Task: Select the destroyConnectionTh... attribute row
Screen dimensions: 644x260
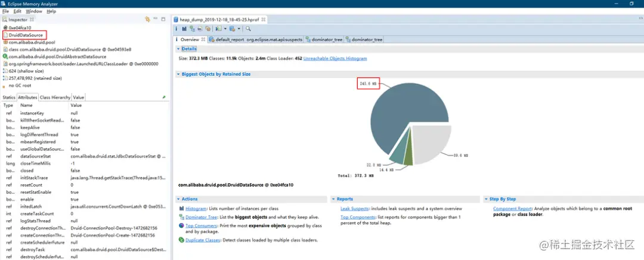Action: (85, 228)
